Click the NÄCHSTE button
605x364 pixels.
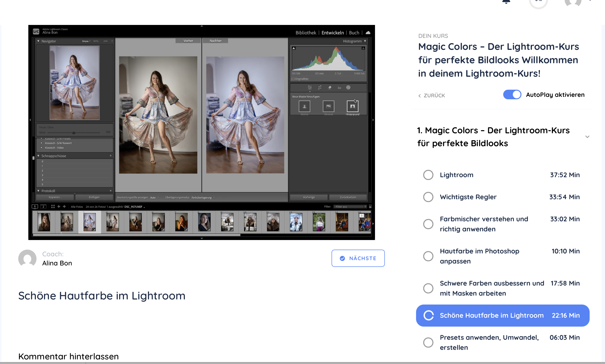point(358,258)
